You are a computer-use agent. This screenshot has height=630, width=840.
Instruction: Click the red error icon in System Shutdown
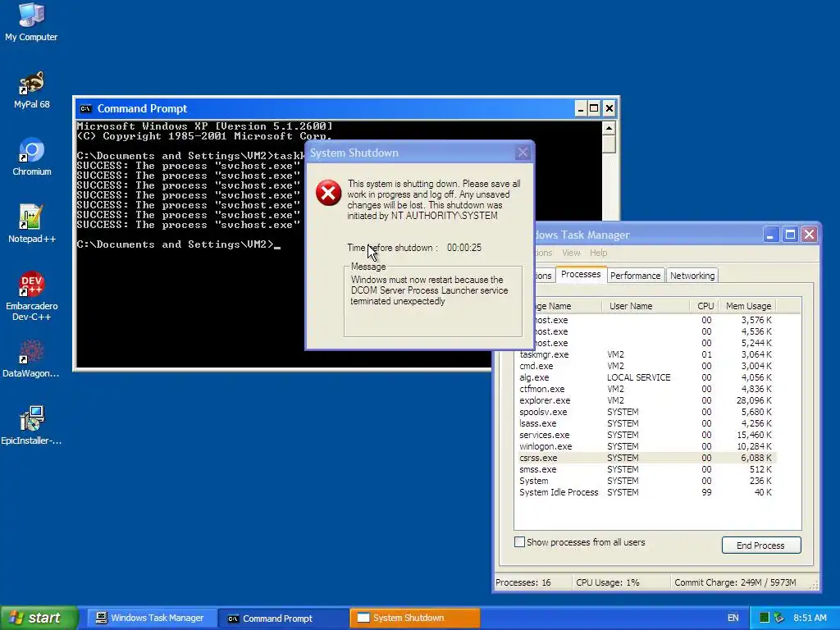click(x=328, y=193)
